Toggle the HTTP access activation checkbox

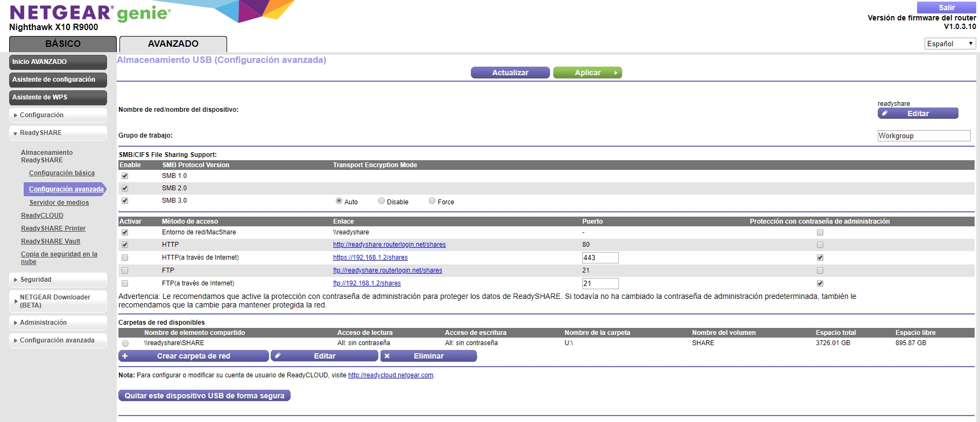coord(125,245)
